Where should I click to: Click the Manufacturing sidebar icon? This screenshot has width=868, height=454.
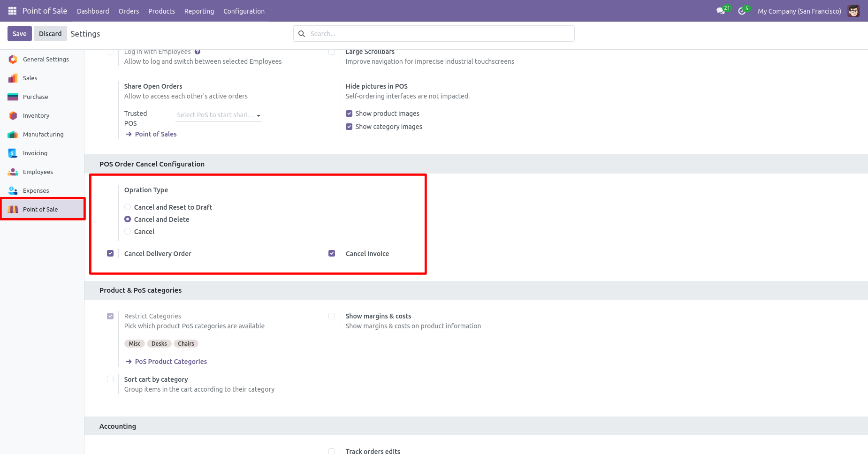click(x=13, y=134)
